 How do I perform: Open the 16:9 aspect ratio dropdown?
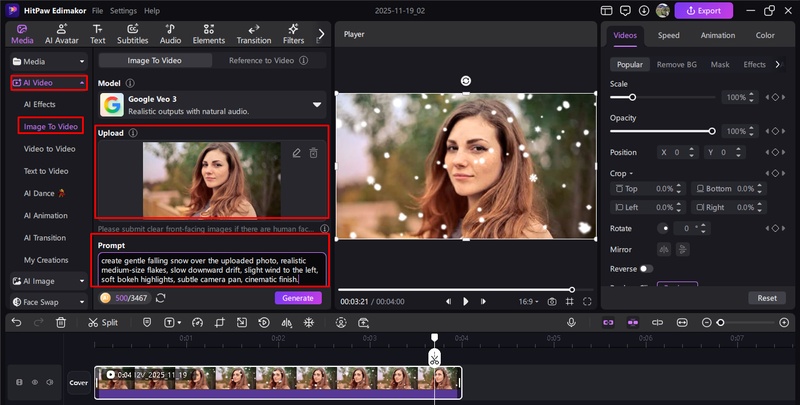pos(528,301)
